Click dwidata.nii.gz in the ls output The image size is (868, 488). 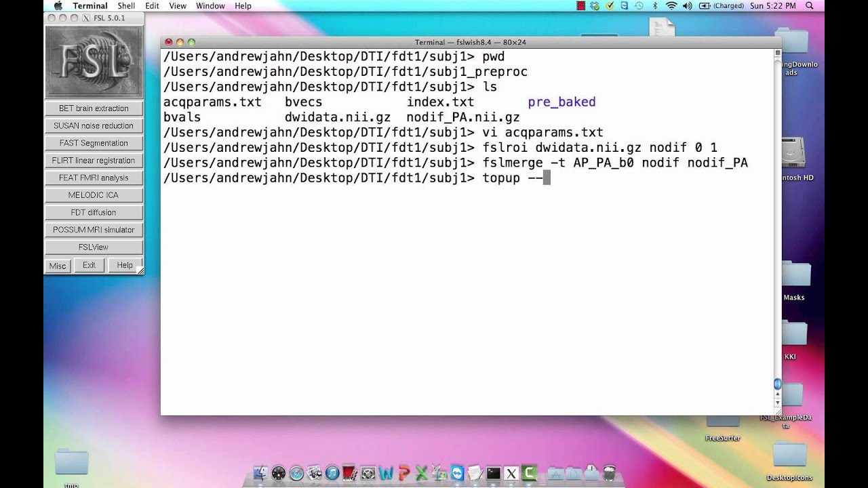(338, 117)
